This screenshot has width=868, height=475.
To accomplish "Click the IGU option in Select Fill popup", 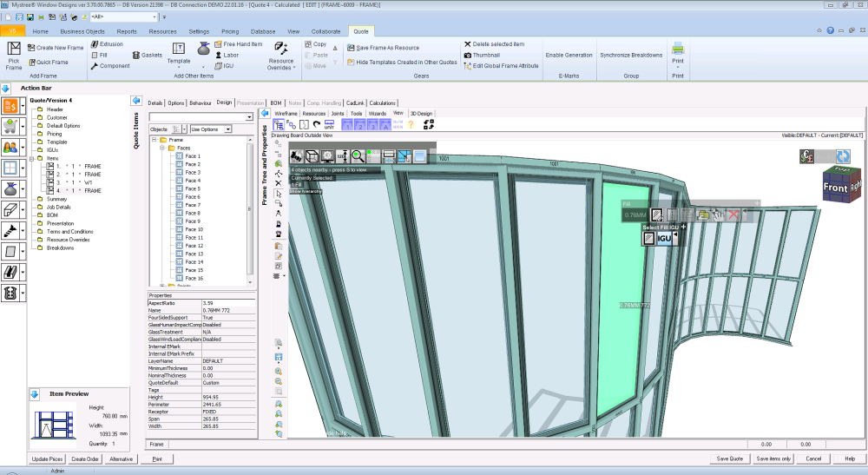I will point(665,239).
